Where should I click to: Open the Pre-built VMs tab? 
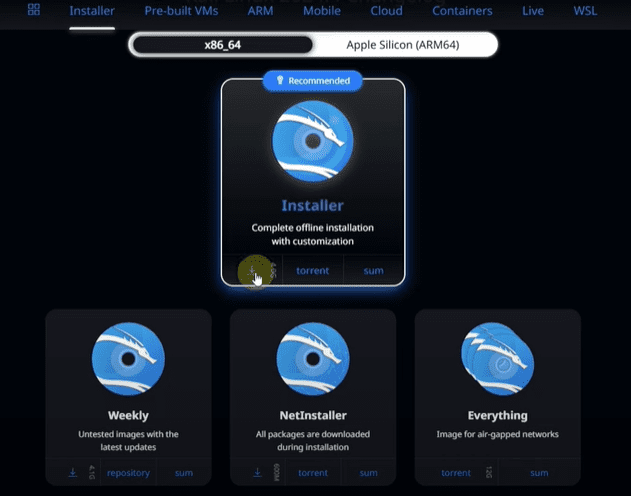(181, 11)
